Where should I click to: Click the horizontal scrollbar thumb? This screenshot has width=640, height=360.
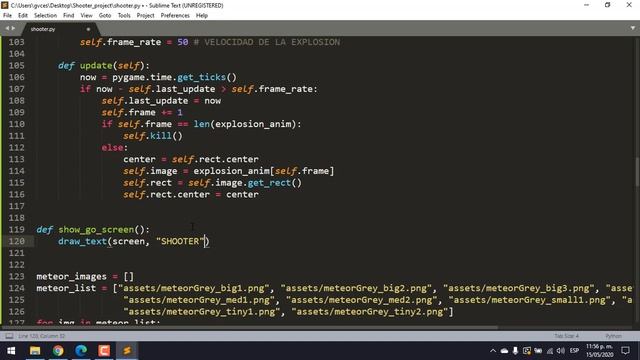pyautogui.click(x=250, y=327)
